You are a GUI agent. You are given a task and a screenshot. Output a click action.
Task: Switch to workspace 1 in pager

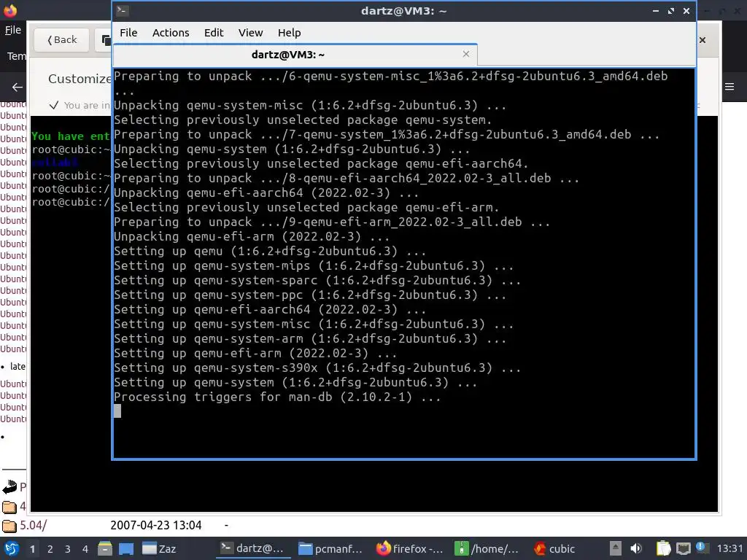(x=32, y=549)
